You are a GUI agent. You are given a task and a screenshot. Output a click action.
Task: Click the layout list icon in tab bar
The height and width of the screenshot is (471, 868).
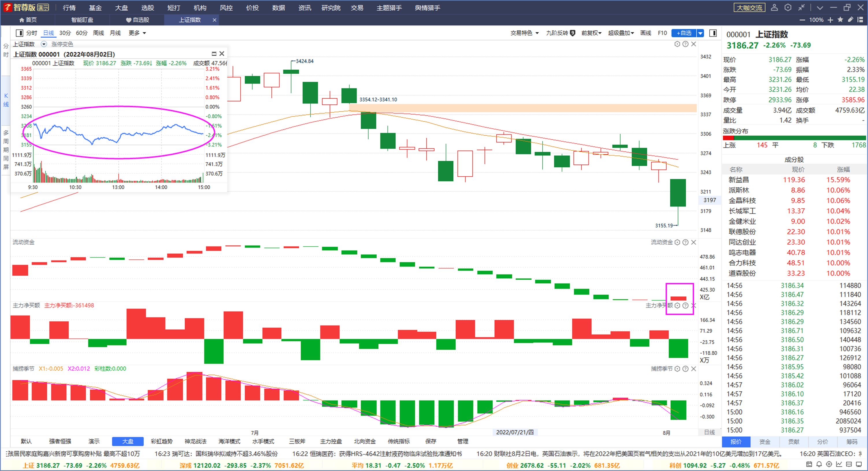(x=860, y=20)
